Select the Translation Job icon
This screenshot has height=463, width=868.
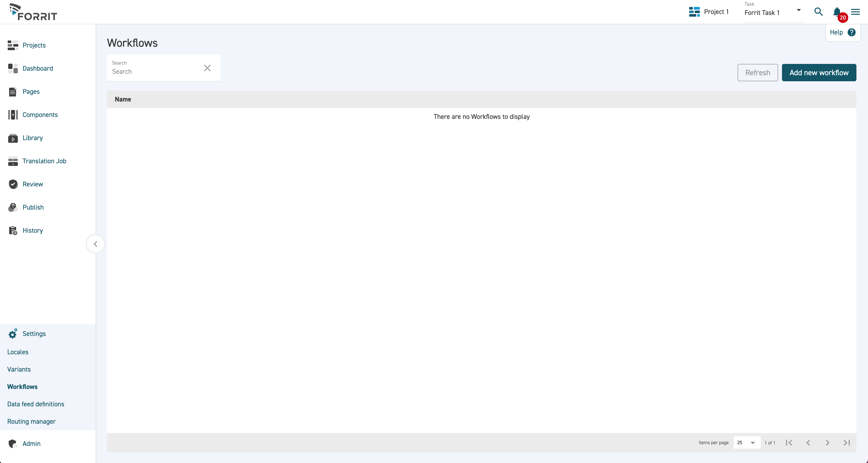point(13,161)
